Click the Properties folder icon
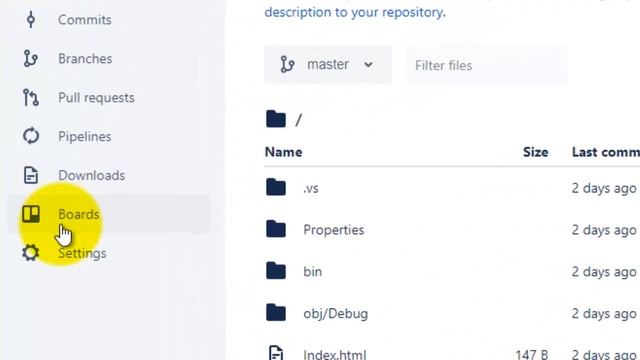The image size is (640, 360). point(276,229)
